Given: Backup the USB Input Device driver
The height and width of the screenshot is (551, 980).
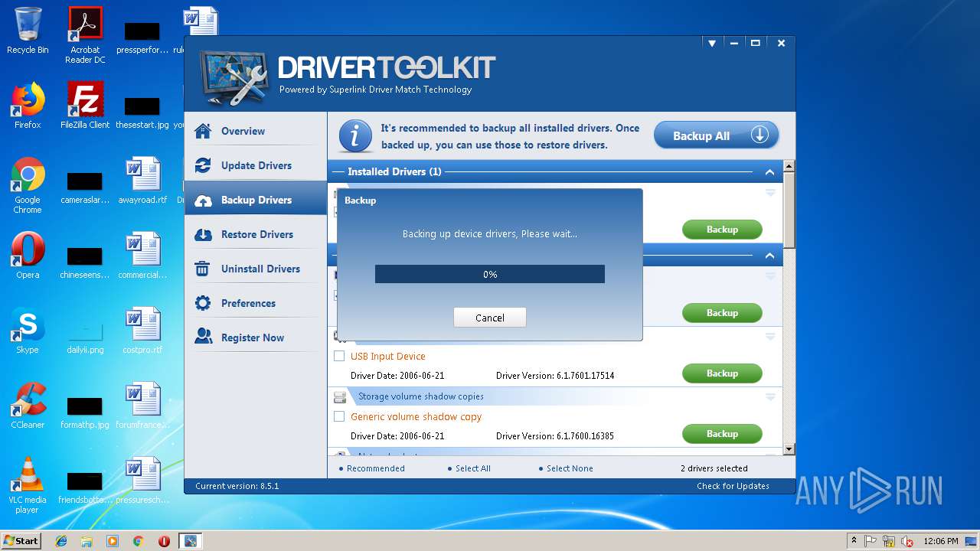Looking at the screenshot, I should [722, 373].
